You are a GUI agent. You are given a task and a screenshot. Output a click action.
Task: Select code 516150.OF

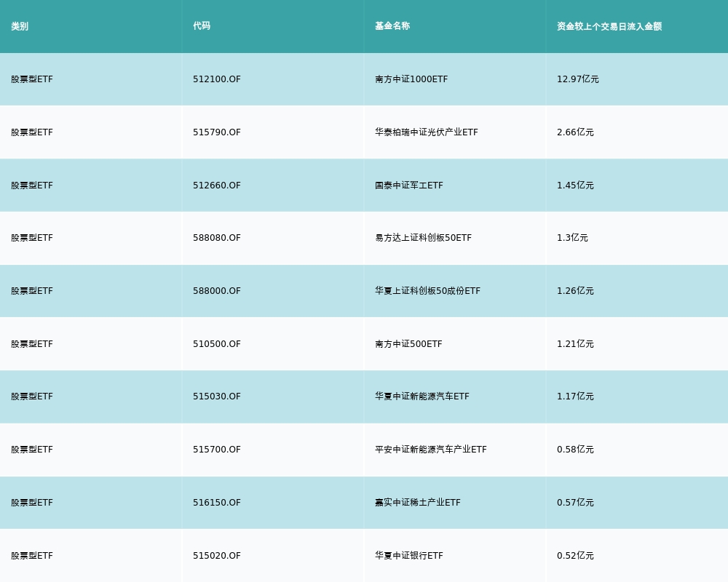217,503
